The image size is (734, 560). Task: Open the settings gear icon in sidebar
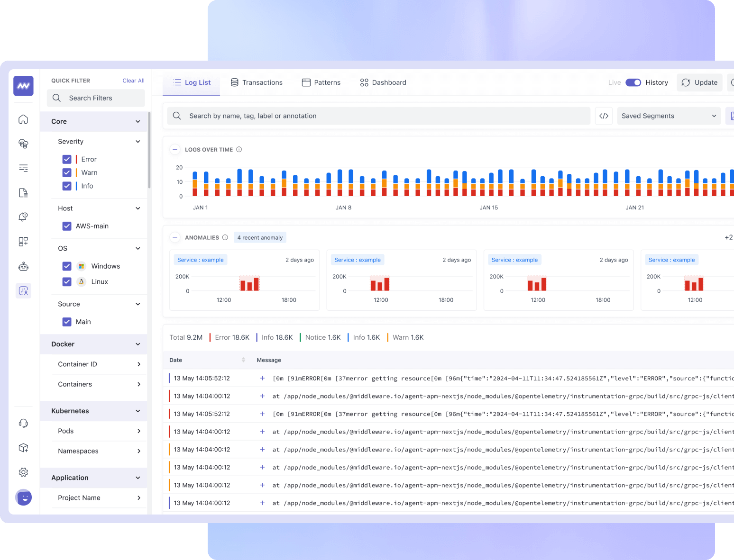(23, 472)
